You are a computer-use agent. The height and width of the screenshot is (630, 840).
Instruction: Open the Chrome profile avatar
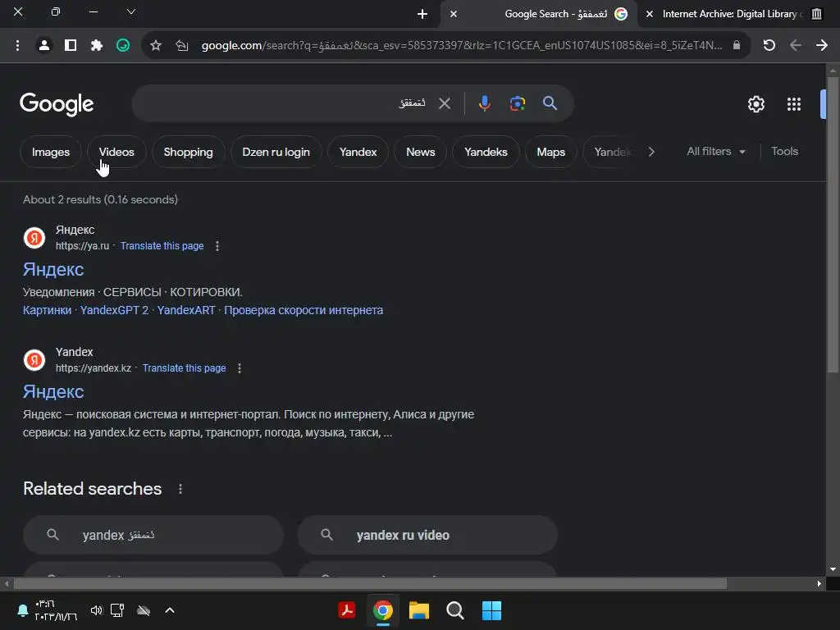click(x=44, y=46)
